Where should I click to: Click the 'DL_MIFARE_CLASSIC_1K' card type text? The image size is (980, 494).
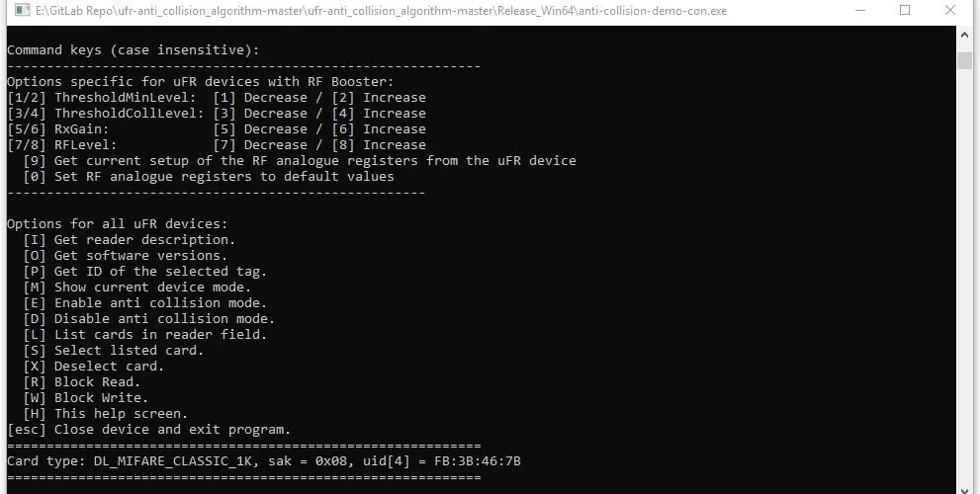[172, 461]
